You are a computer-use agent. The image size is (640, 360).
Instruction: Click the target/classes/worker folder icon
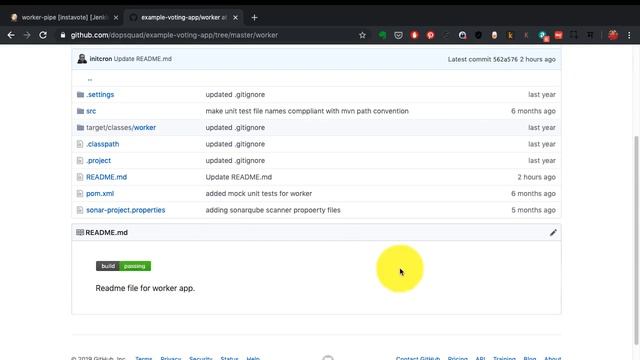pos(80,127)
